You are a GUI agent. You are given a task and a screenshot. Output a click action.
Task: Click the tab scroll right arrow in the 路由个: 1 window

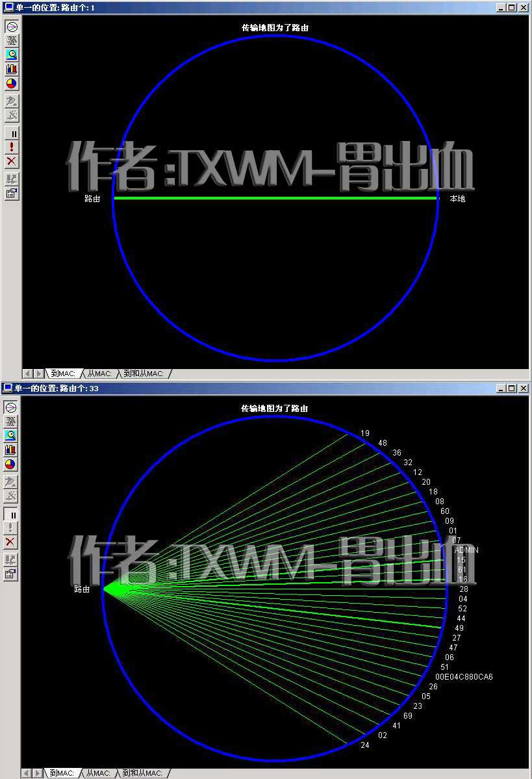(39, 373)
